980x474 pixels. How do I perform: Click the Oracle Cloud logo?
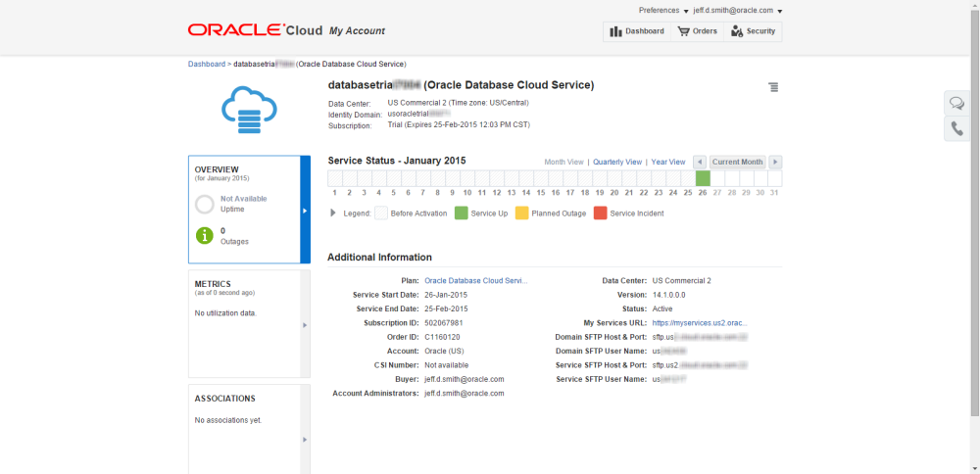(x=255, y=30)
